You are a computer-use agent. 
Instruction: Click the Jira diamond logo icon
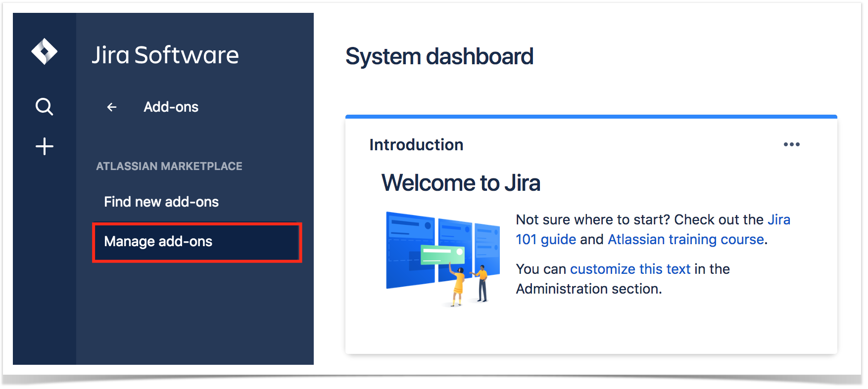point(45,51)
